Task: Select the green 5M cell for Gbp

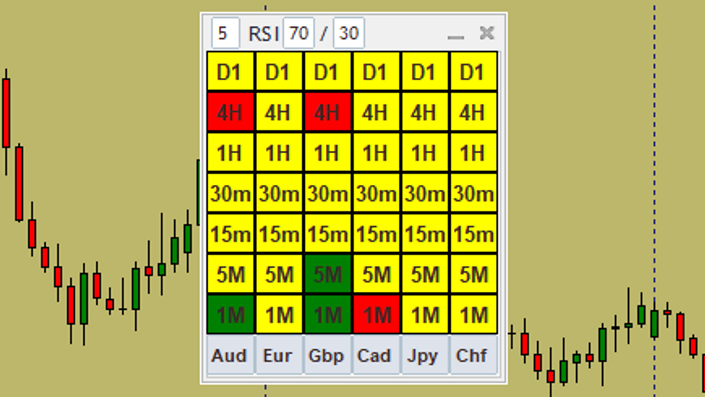Action: [x=327, y=274]
